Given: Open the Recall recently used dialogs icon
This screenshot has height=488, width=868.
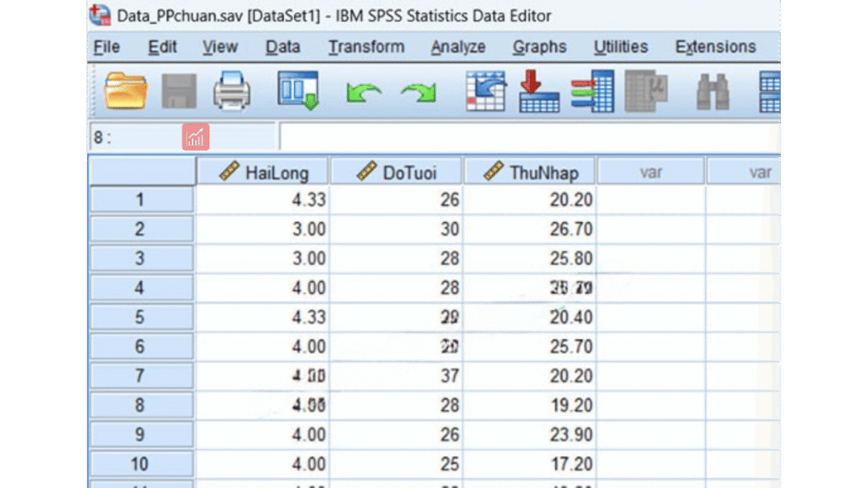Looking at the screenshot, I should [x=298, y=91].
